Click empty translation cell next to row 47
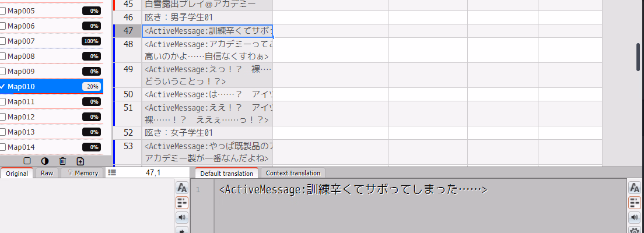Image resolution: width=644 pixels, height=233 pixels. [x=331, y=31]
